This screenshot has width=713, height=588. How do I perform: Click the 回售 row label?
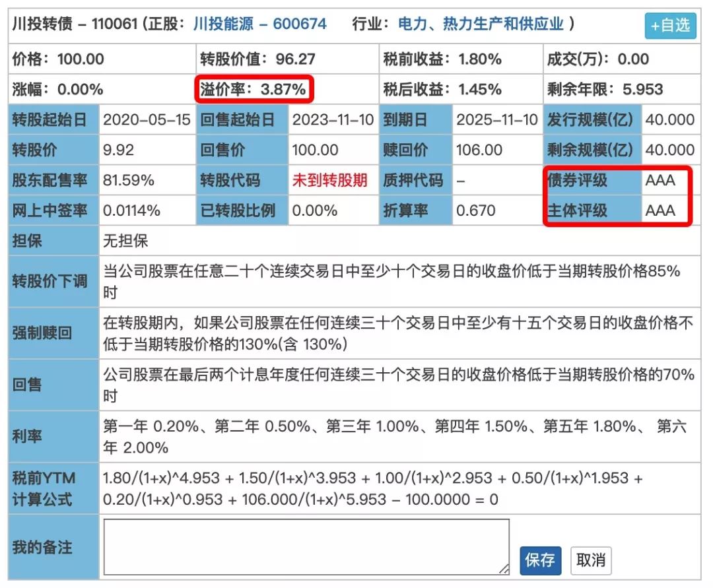point(53,385)
